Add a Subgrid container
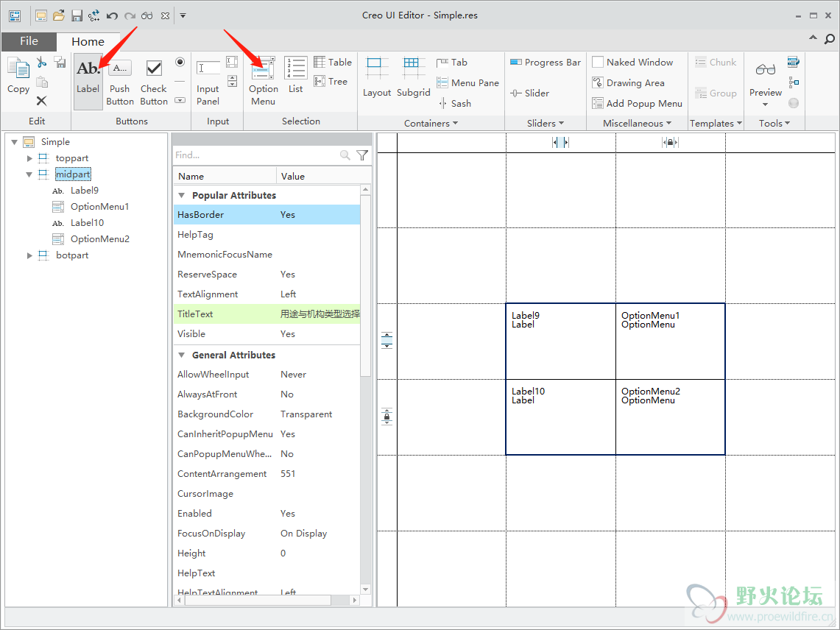The height and width of the screenshot is (630, 840). tap(413, 78)
